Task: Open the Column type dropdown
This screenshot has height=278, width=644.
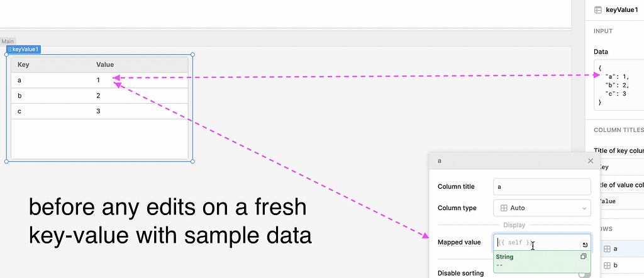Action: click(x=541, y=208)
